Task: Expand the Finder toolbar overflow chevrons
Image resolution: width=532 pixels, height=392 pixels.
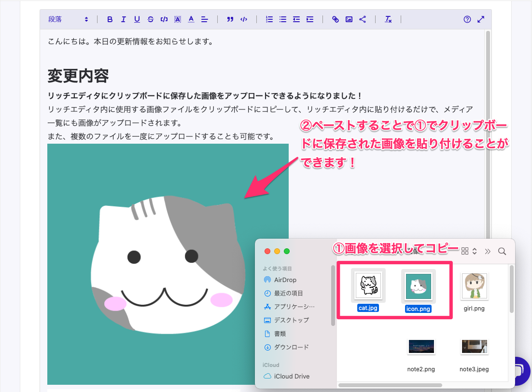Action: click(x=488, y=251)
